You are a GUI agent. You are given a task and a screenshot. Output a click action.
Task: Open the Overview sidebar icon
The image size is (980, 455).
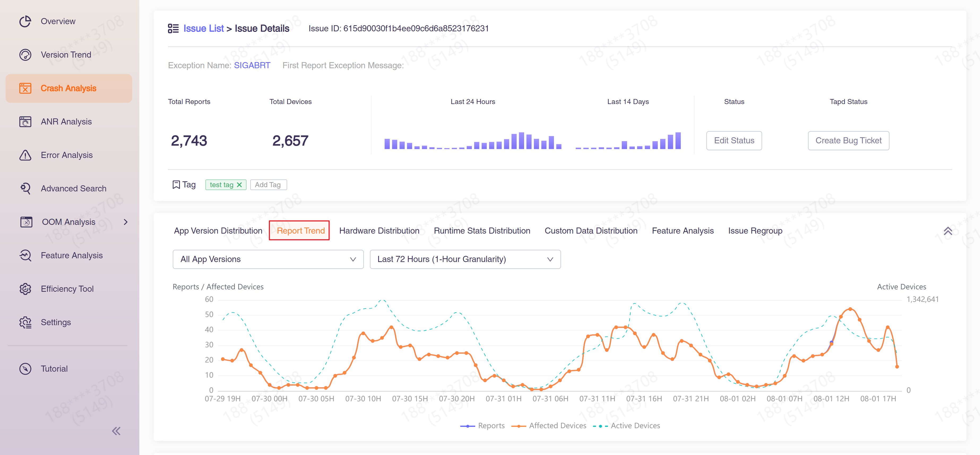click(x=25, y=21)
